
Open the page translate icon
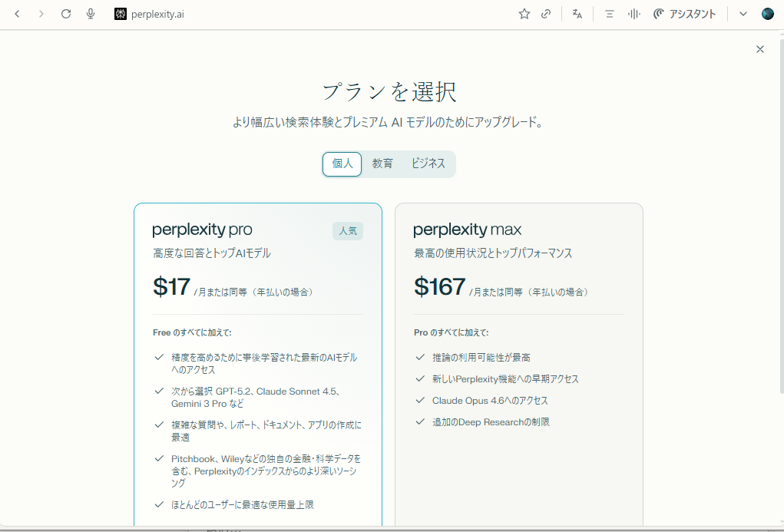(577, 14)
